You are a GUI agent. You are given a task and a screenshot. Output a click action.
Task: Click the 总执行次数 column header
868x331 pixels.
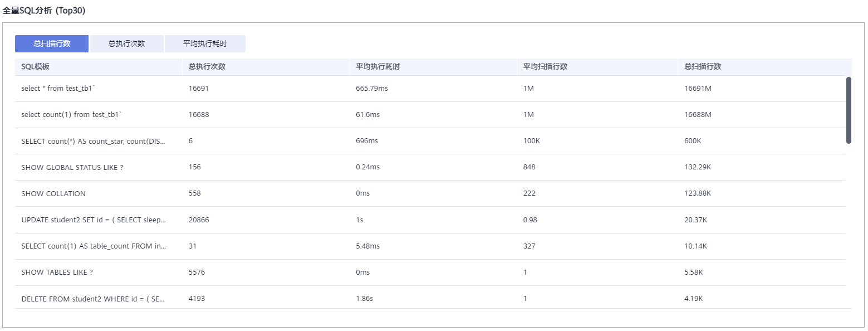(x=207, y=66)
